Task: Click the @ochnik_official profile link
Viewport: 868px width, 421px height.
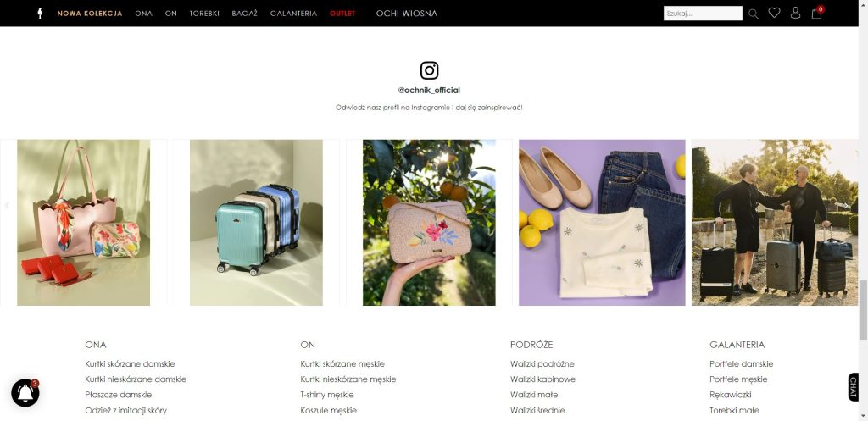Action: tap(429, 90)
